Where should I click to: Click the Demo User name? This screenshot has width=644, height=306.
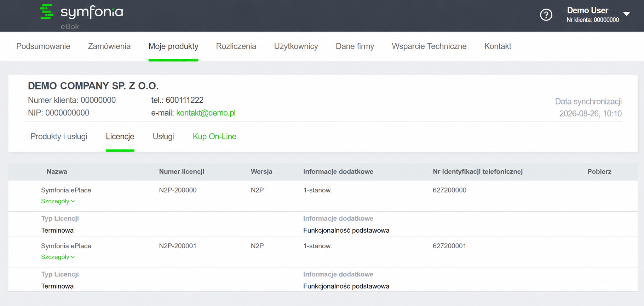[587, 11]
